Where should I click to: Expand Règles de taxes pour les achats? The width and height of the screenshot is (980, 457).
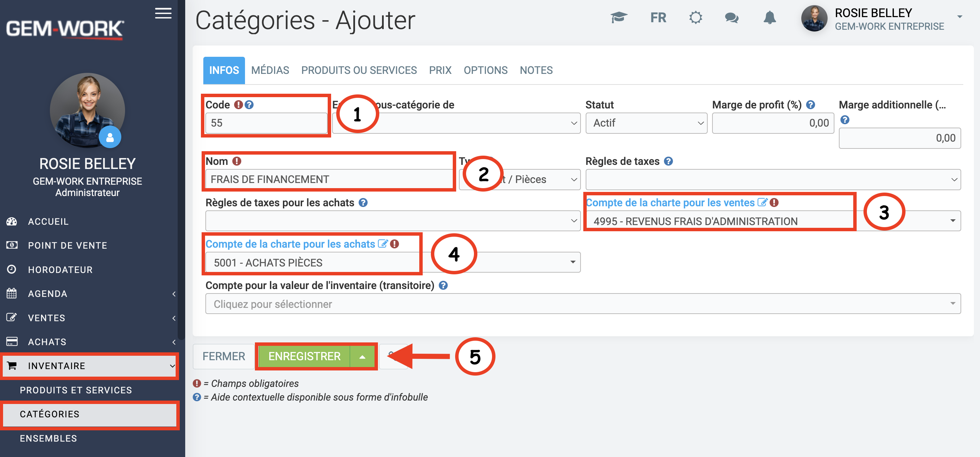(x=392, y=221)
